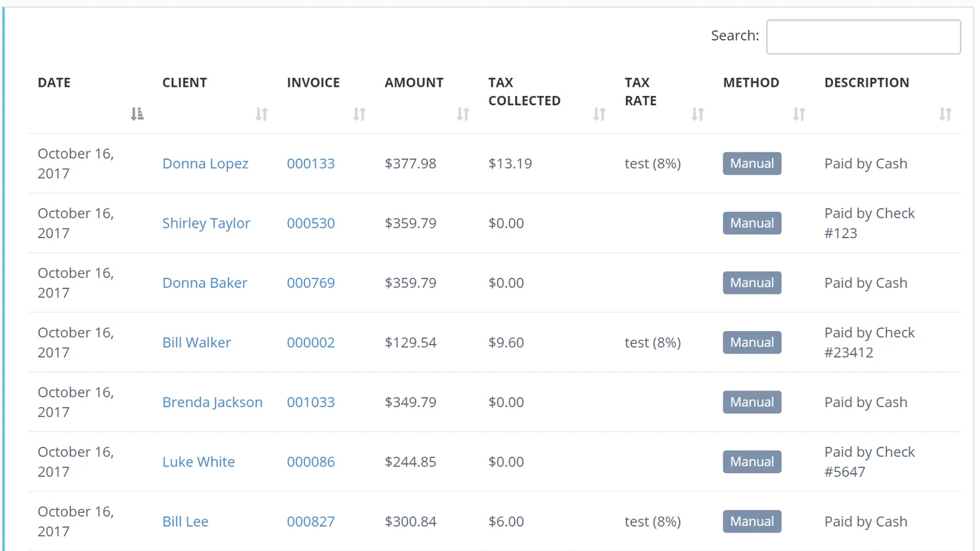980x551 pixels.
Task: Click the AMOUNT column header text
Action: coord(414,83)
